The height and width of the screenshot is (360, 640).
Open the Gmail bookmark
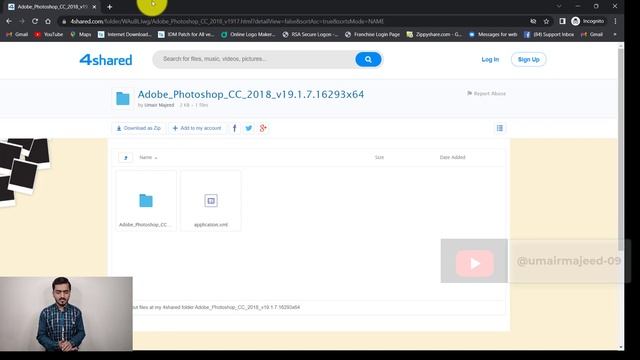click(x=17, y=35)
